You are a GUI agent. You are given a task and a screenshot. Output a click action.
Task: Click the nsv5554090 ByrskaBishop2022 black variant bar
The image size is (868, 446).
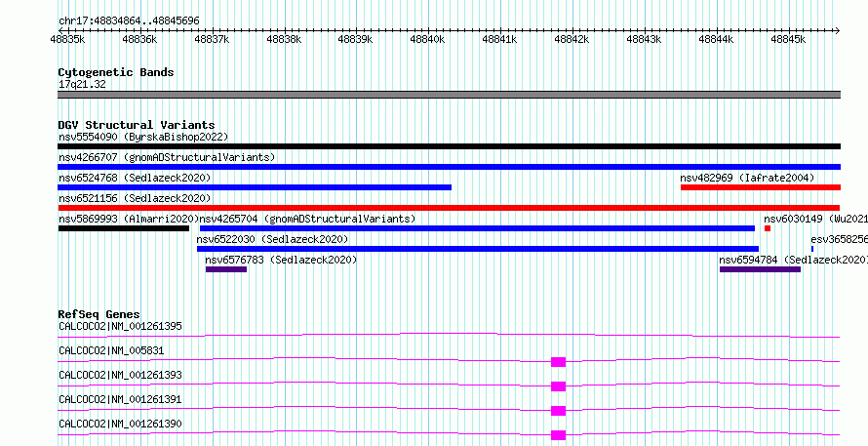(449, 146)
